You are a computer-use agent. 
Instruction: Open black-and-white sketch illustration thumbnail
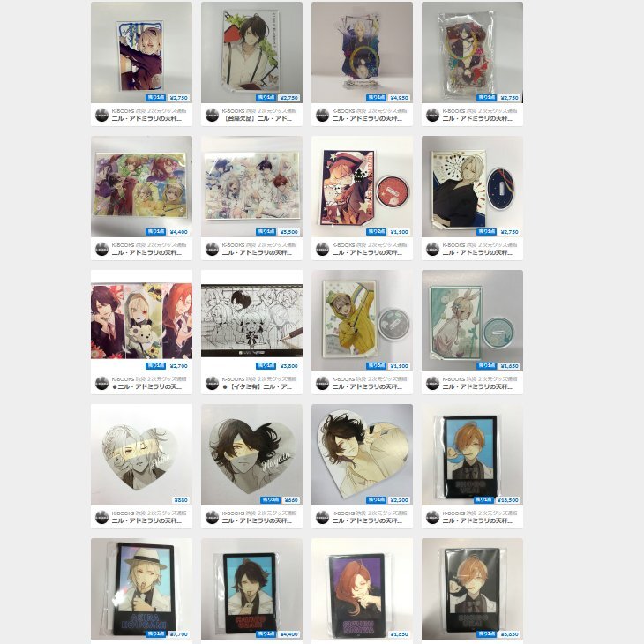251,320
